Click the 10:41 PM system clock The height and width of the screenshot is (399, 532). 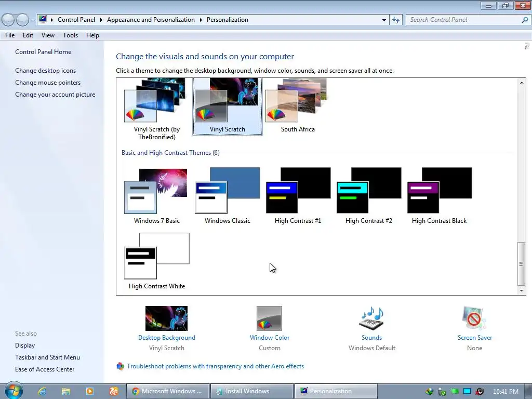click(x=506, y=392)
